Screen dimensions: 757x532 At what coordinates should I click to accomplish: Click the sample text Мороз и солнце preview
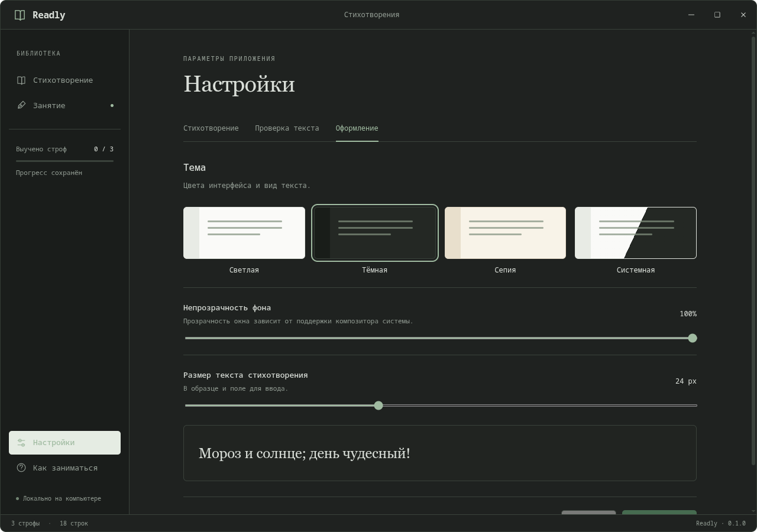click(440, 453)
